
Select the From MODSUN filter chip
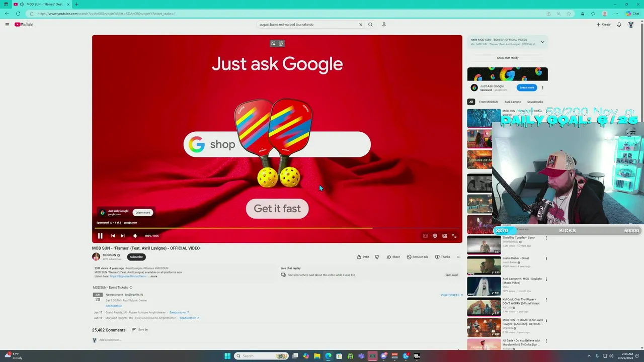click(489, 102)
